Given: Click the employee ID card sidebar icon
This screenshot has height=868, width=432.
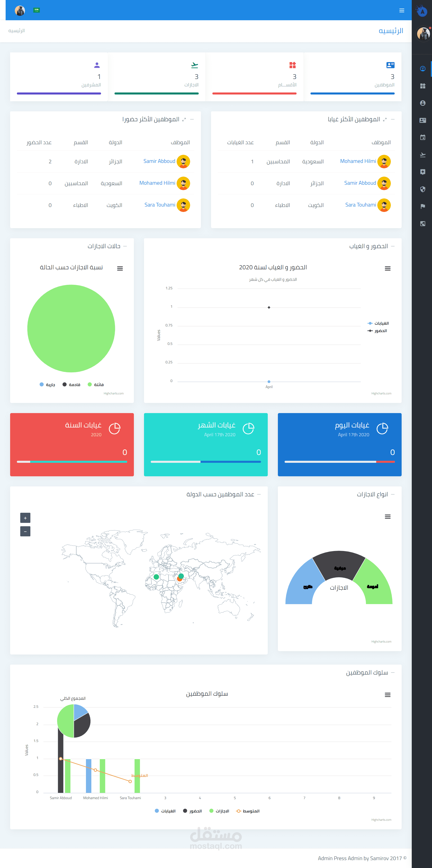Looking at the screenshot, I should click(423, 120).
